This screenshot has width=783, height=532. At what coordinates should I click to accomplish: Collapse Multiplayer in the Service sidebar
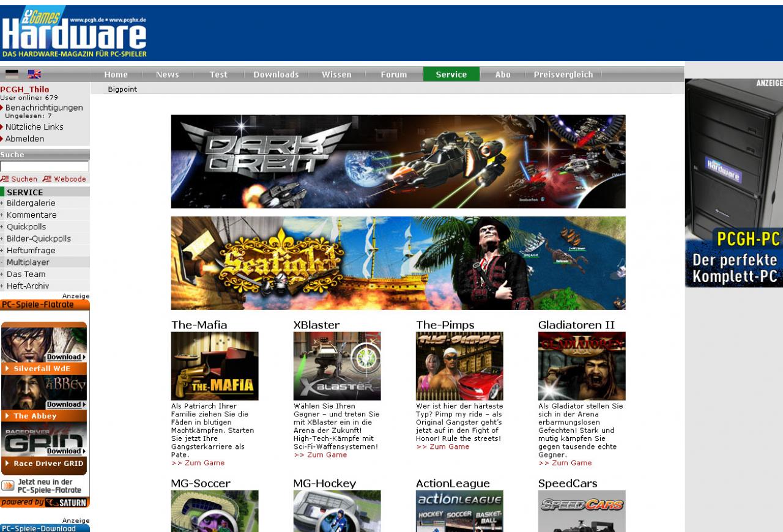point(28,262)
